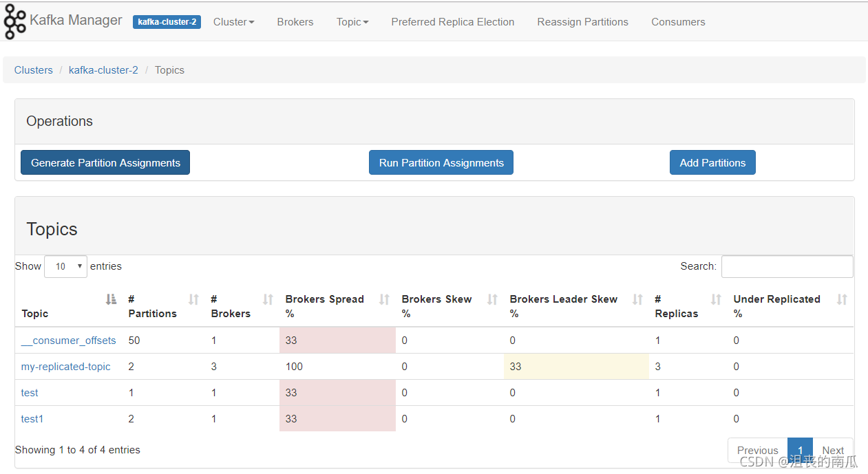Viewport: 868px width, 474px height.
Task: Sort by Brokers Skew % icon
Action: 492,299
